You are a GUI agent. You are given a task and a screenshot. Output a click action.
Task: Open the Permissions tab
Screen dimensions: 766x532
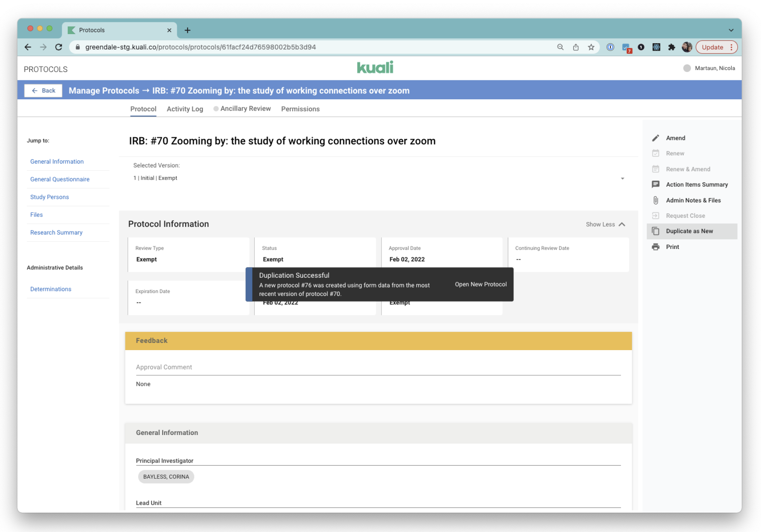[x=300, y=109]
